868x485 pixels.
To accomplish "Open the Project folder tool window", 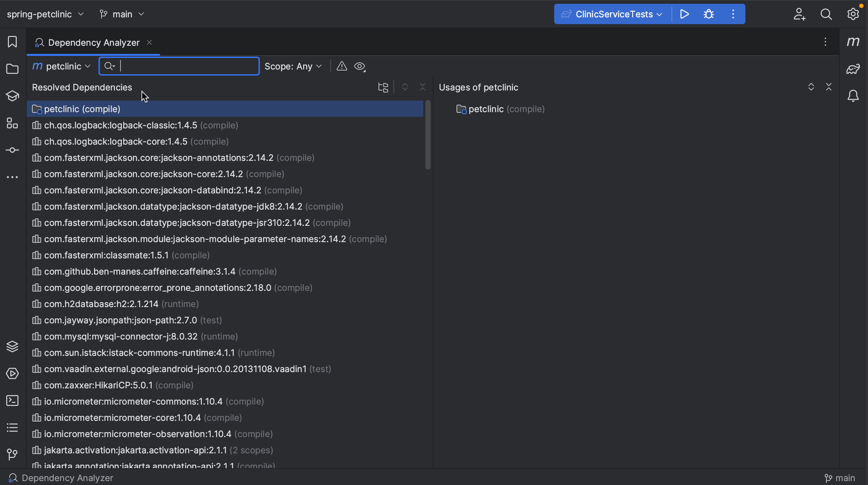I will coord(12,69).
